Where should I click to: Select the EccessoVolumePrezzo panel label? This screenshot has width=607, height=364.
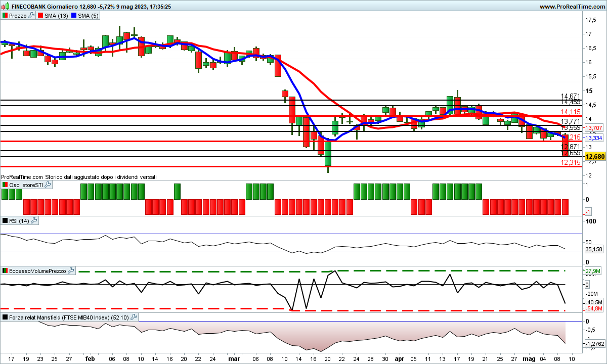(x=38, y=271)
